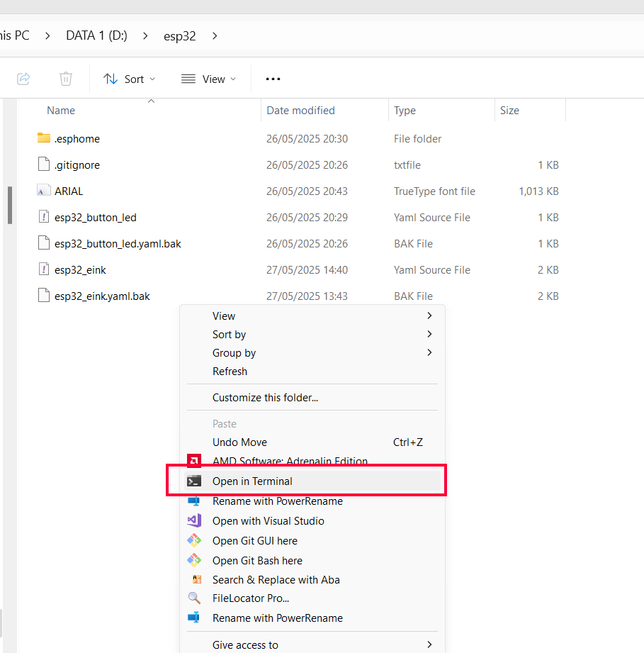Click the Share icon in toolbar
Image resolution: width=644 pixels, height=653 pixels.
tap(23, 78)
